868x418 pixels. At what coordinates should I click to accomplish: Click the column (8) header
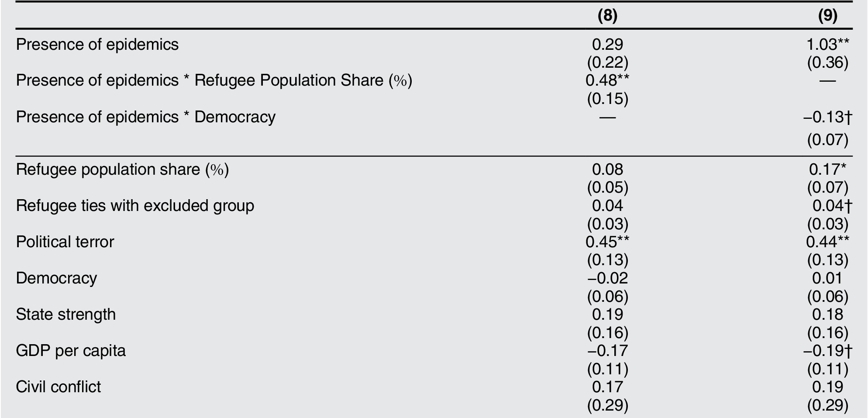[x=607, y=16]
